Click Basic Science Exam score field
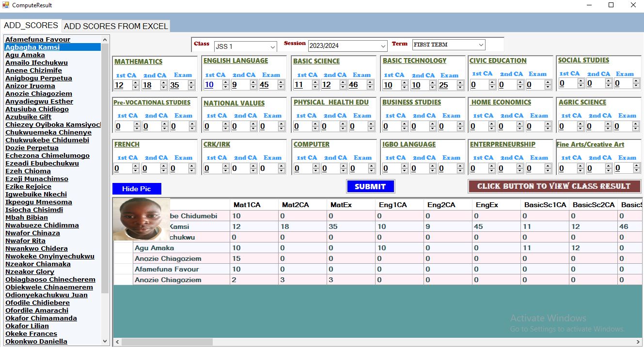The image size is (644, 347). tap(357, 85)
